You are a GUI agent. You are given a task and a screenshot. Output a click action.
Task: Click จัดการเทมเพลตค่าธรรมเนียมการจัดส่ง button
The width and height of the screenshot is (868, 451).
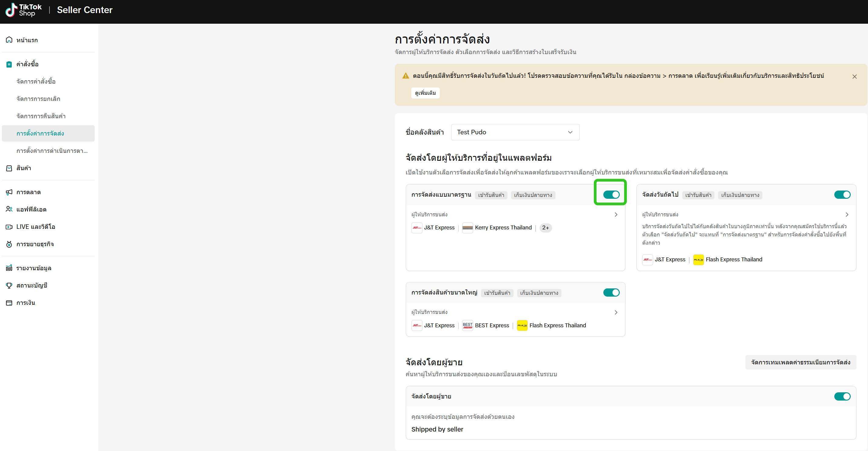pyautogui.click(x=800, y=362)
